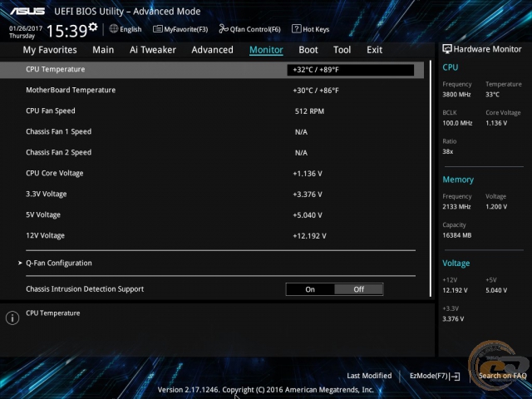Click the Voltage section heading
This screenshot has width=532, height=399.
click(456, 264)
